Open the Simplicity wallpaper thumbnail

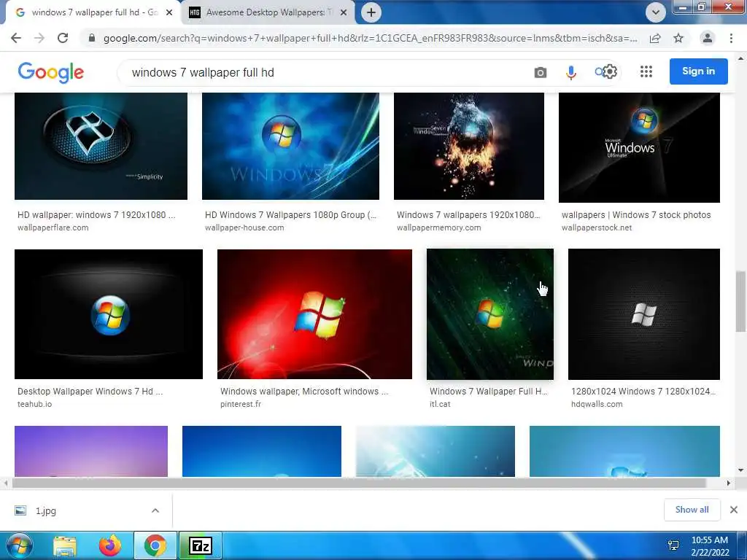[101, 146]
